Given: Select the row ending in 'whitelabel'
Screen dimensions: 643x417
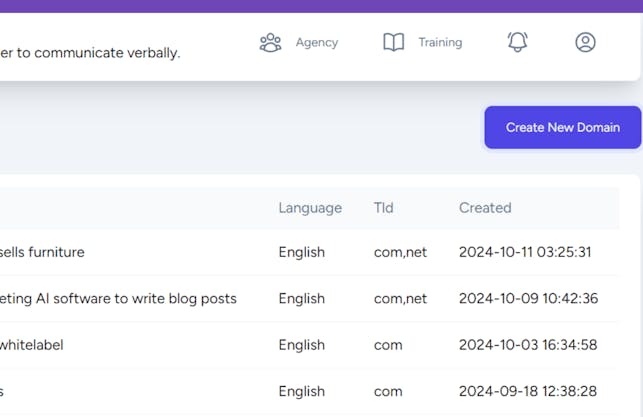Looking at the screenshot, I should [x=32, y=345].
